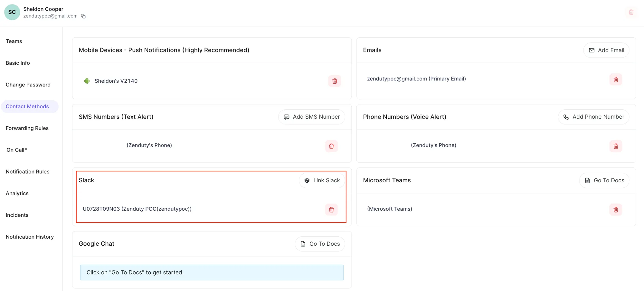Open Go To Docs for Google Chat

click(320, 244)
